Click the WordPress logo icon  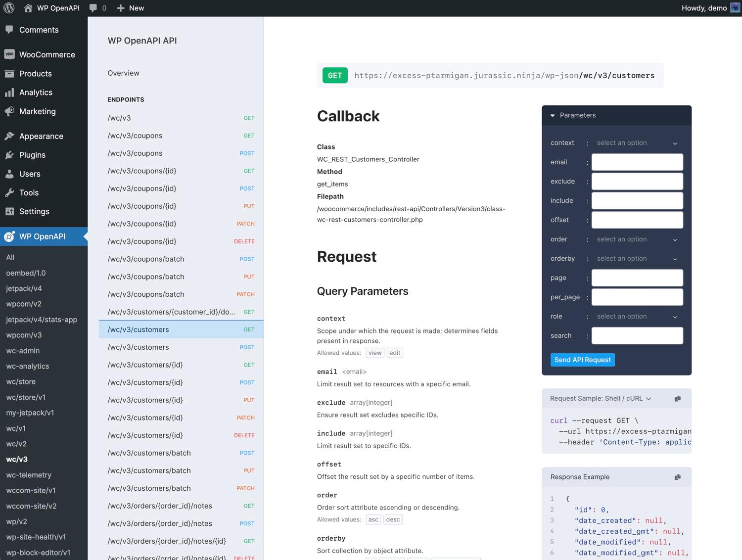[x=9, y=8]
